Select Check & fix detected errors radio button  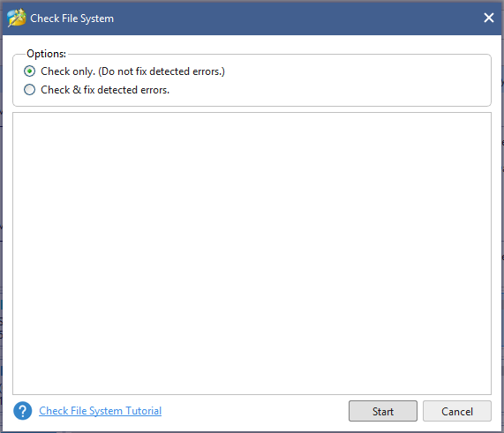pyautogui.click(x=30, y=90)
